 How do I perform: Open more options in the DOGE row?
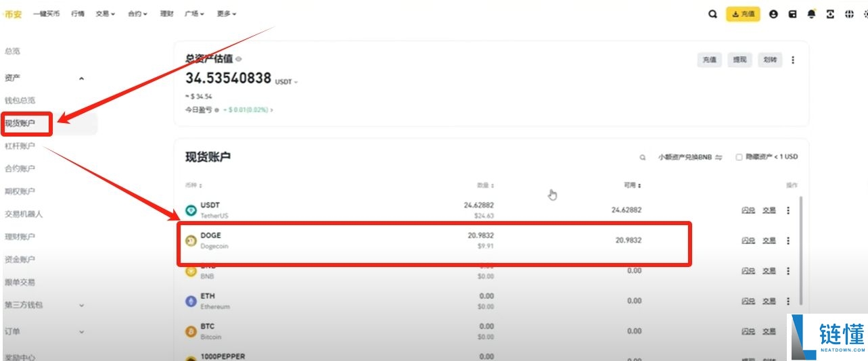[788, 240]
